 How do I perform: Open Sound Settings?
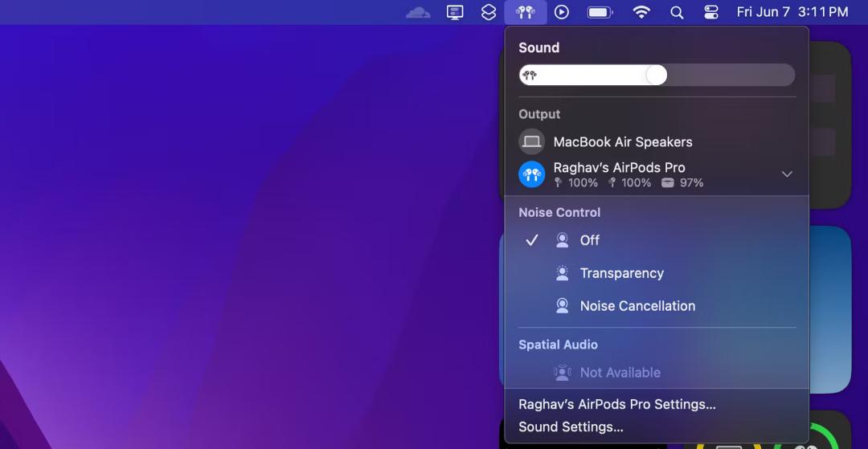tap(571, 427)
